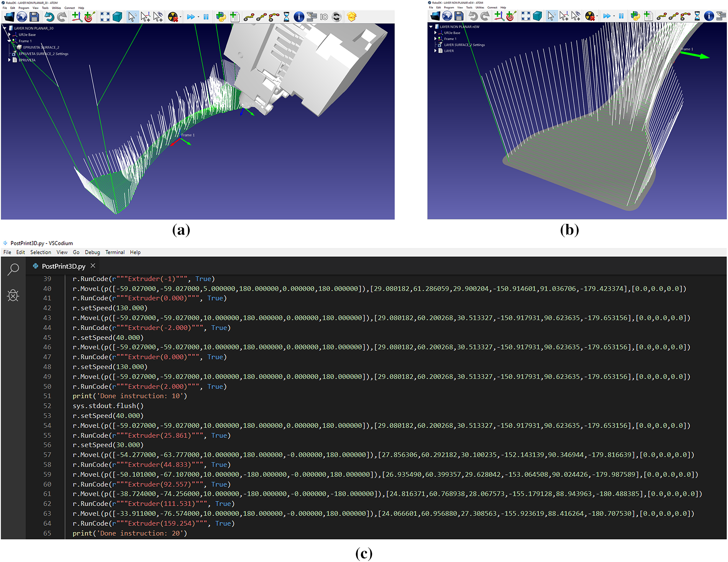Open the search magnifier in VSCodium activity bar
Image resolution: width=728 pixels, height=562 pixels.
click(x=13, y=269)
